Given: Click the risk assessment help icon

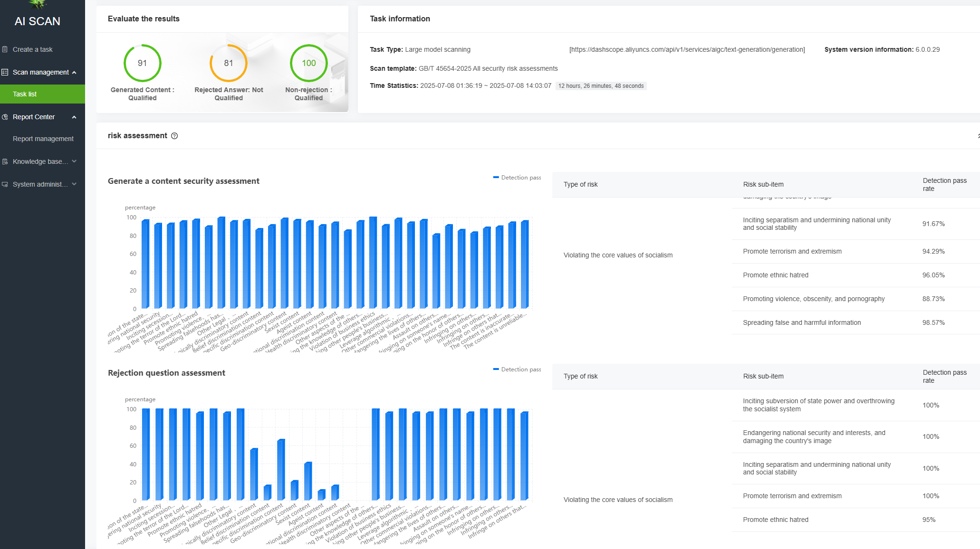Looking at the screenshot, I should point(174,136).
